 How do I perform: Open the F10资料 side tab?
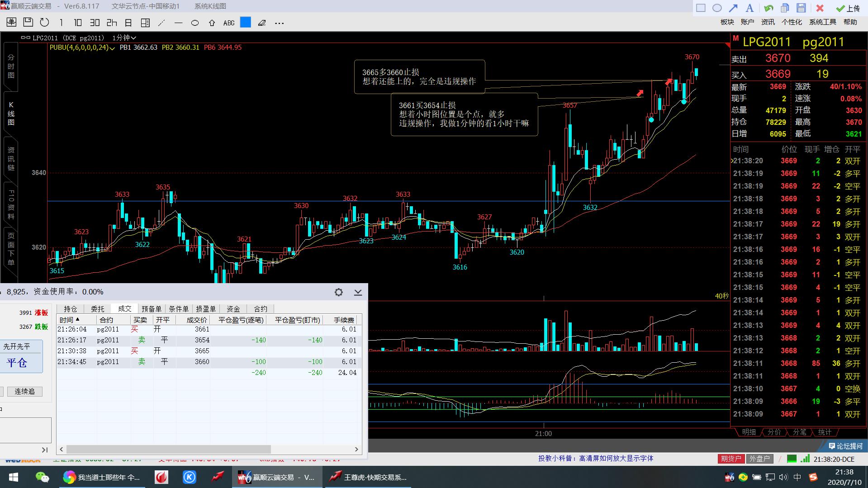11,204
